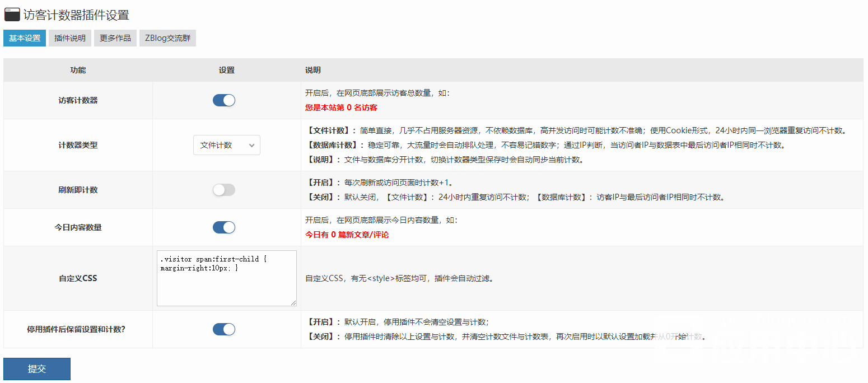Image resolution: width=868 pixels, height=383 pixels.
Task: Click the 自定义CSS row label
Action: tap(78, 278)
